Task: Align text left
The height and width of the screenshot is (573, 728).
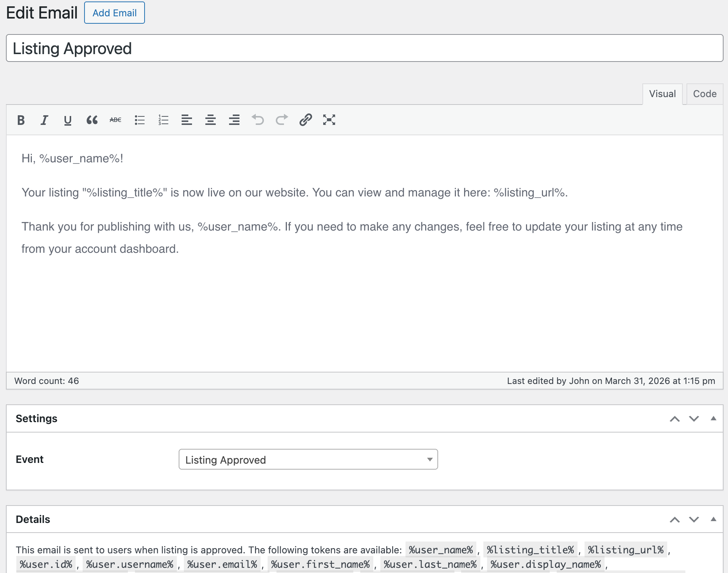Action: pyautogui.click(x=186, y=120)
